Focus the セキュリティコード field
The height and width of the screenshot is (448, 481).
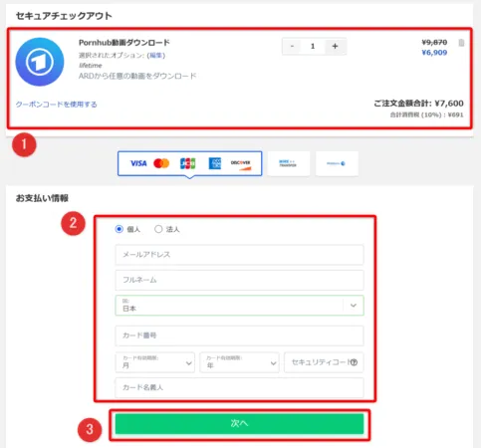coord(324,362)
